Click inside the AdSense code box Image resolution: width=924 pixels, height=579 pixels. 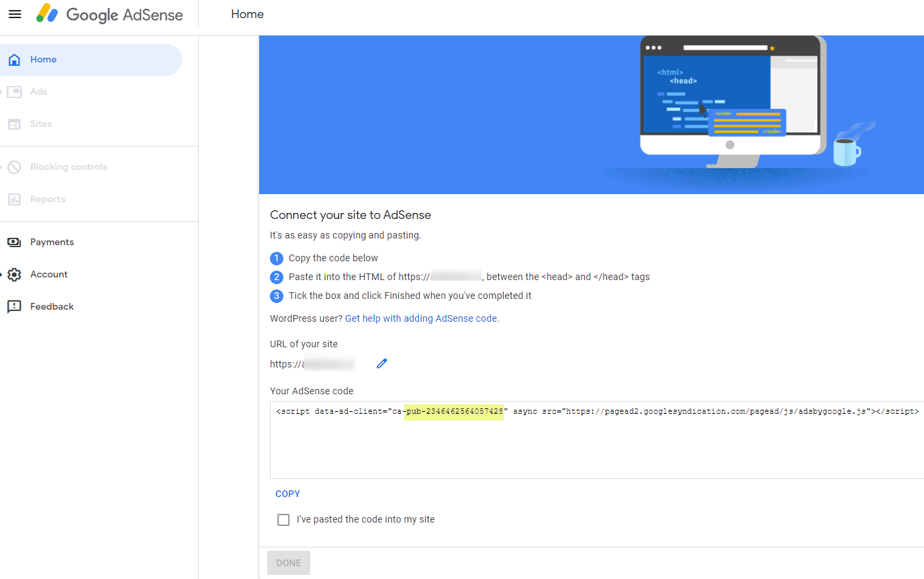(x=597, y=439)
